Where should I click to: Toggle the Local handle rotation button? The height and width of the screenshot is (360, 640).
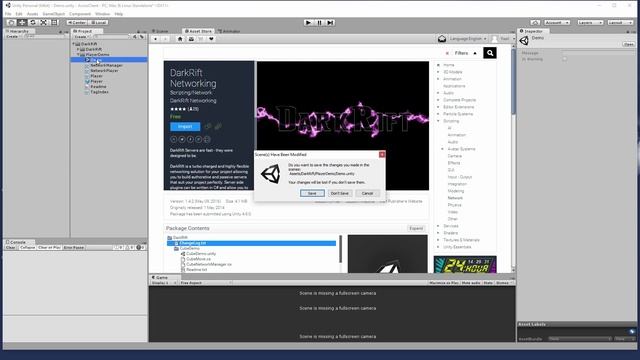(x=98, y=22)
